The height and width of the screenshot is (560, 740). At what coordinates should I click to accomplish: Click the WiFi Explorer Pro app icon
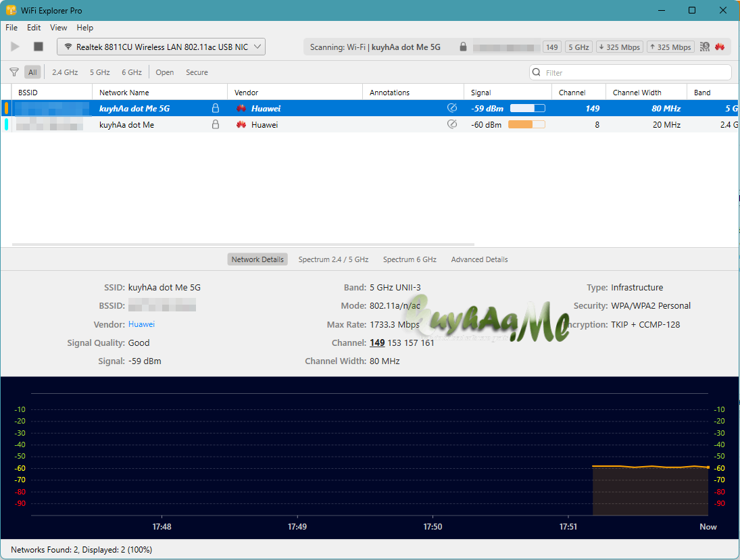pyautogui.click(x=11, y=10)
